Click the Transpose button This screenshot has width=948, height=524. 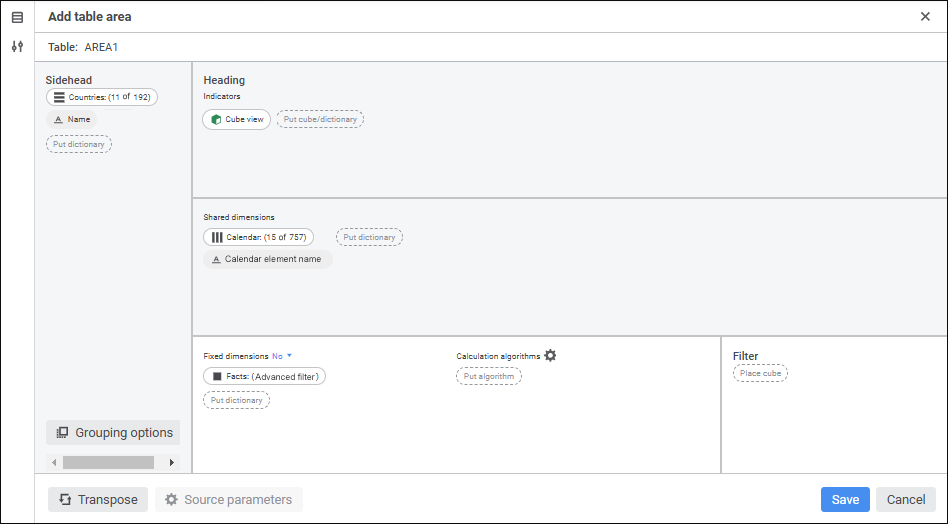(98, 500)
